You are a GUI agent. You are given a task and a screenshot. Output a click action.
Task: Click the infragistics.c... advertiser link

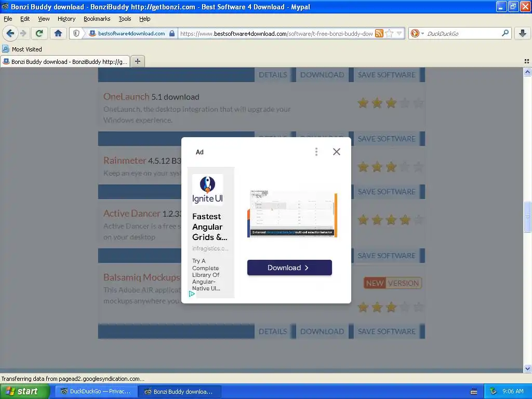point(210,248)
